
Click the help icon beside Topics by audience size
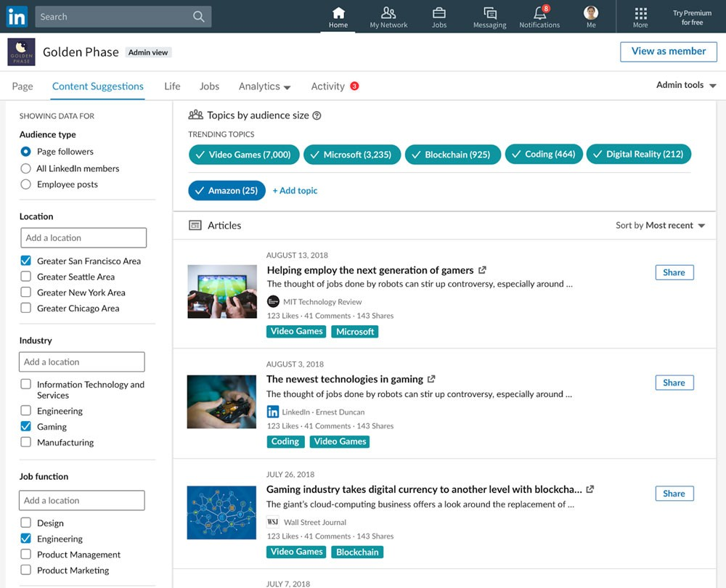pos(317,115)
